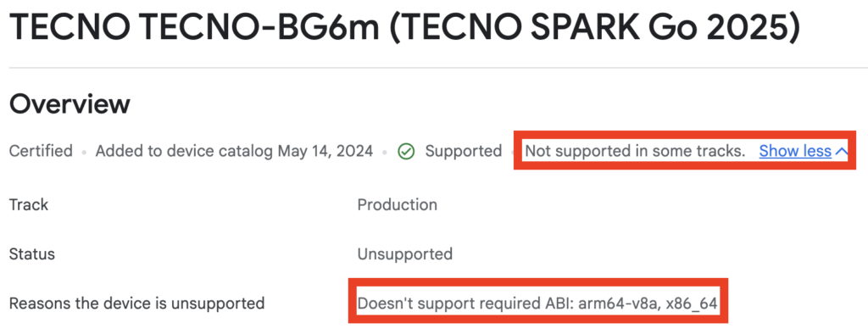Click the dot separator after Certified
The height and width of the screenshot is (334, 868).
coord(84,152)
